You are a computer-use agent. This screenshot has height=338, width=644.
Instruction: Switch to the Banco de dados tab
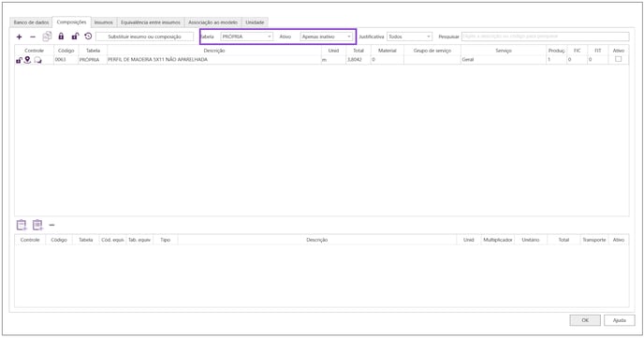point(31,22)
